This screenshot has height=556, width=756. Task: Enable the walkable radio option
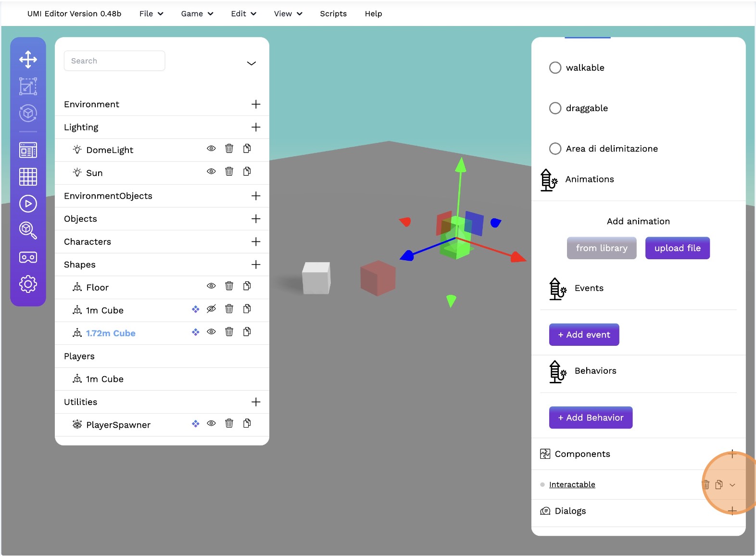coord(555,68)
